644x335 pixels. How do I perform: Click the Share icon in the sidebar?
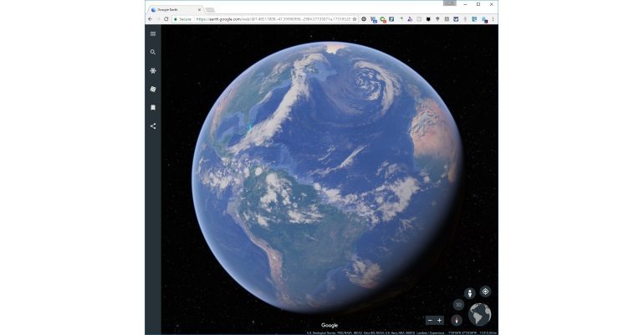[x=153, y=126]
